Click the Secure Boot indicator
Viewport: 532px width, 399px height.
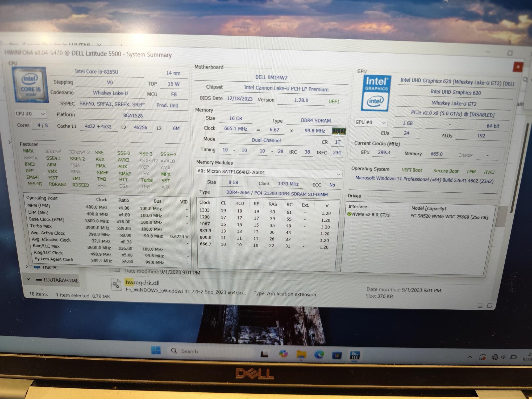tap(446, 171)
